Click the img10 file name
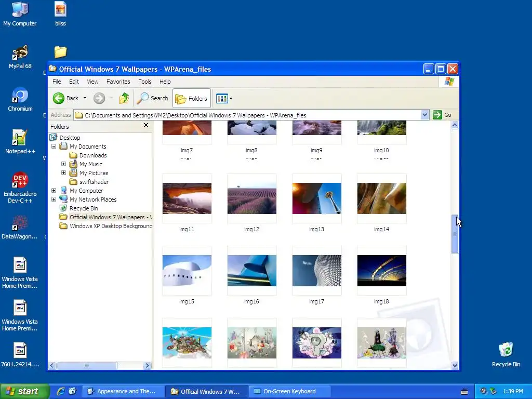Image resolution: width=532 pixels, height=399 pixels. pos(381,150)
